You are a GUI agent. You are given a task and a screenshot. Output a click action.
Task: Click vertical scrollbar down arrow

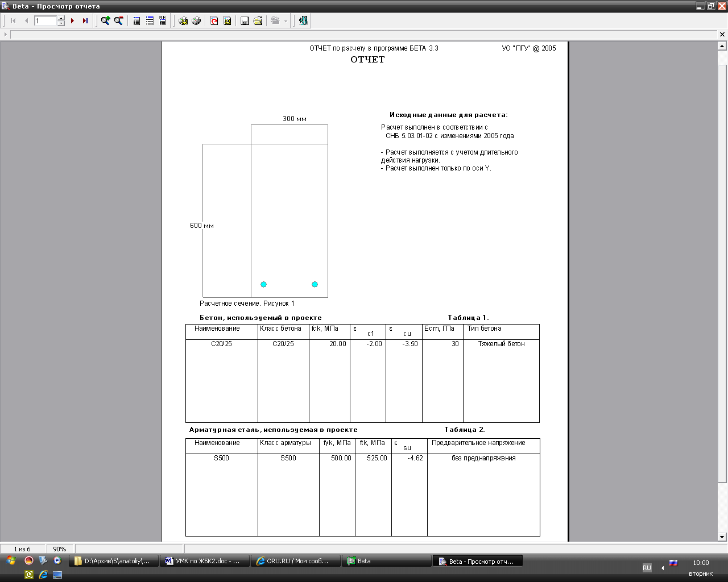[x=722, y=537]
